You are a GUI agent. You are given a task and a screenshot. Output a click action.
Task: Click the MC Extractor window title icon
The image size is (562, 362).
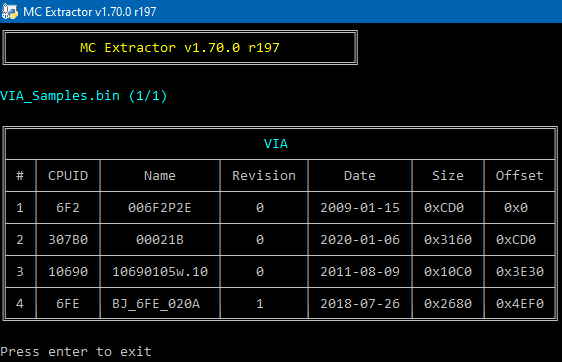[10, 11]
